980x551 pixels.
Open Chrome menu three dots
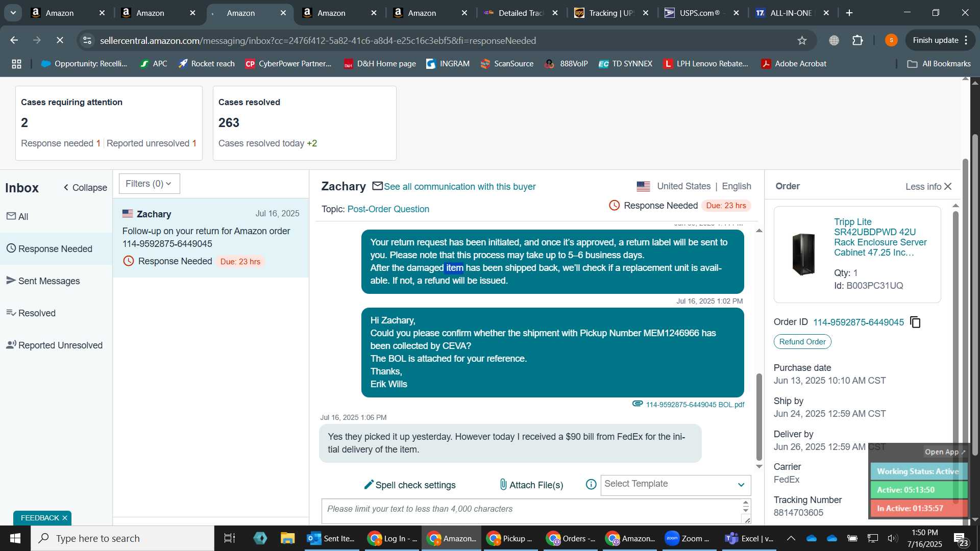point(966,40)
